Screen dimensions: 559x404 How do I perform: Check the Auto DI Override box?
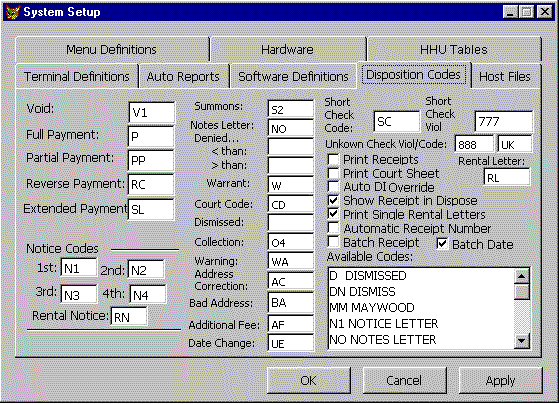333,187
